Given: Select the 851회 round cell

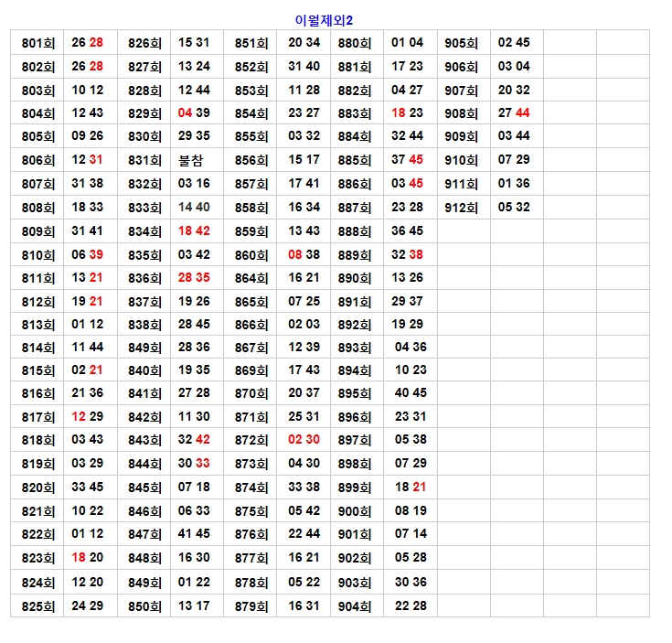Looking at the screenshot, I should click(x=251, y=43).
